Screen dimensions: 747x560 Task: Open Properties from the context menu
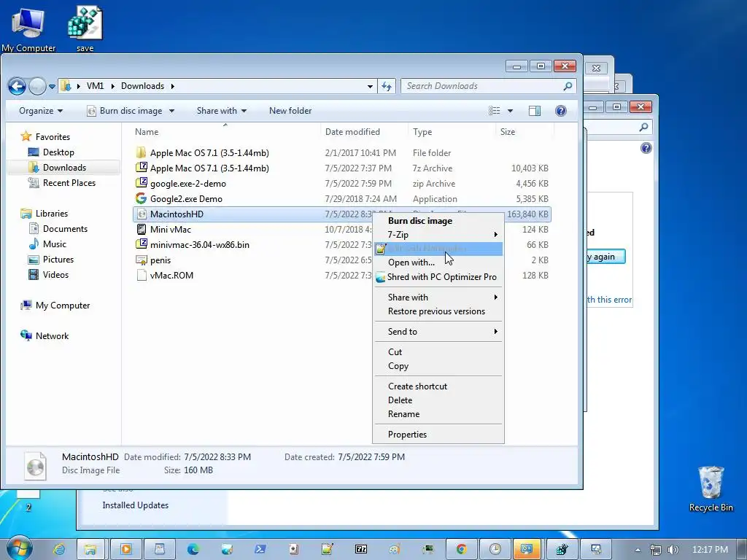438,435
